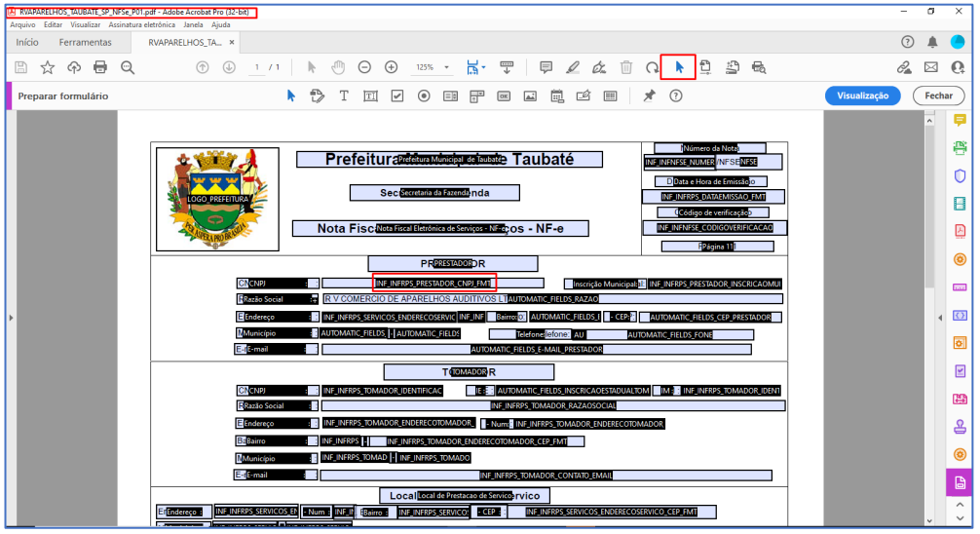Image resolution: width=980 pixels, height=534 pixels.
Task: Select the Add Text Field tool
Action: click(x=370, y=95)
